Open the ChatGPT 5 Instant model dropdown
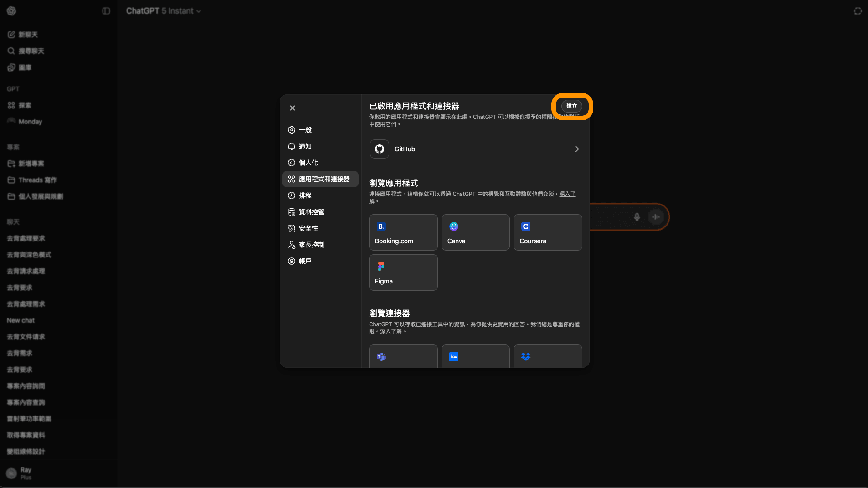The height and width of the screenshot is (488, 868). (x=163, y=10)
